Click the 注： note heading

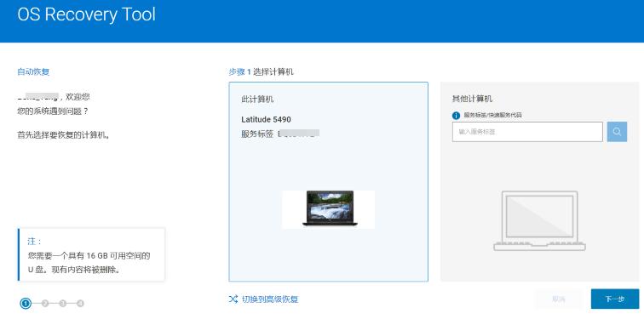[x=34, y=242]
